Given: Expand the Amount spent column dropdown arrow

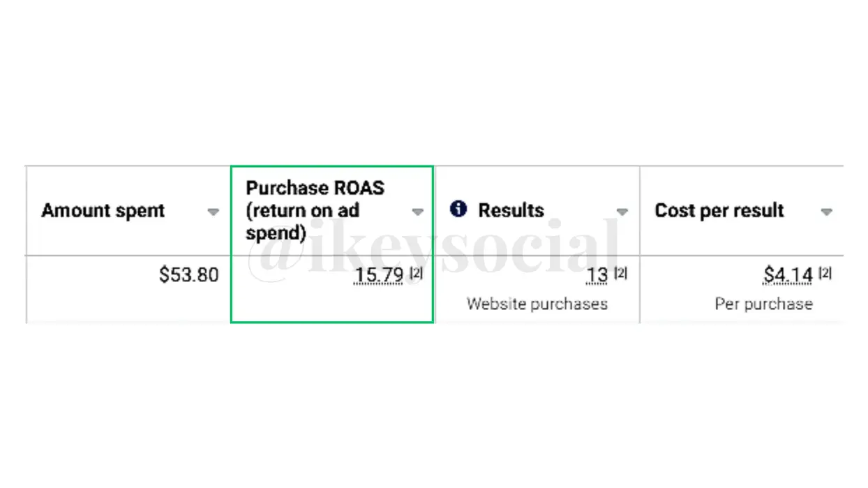Looking at the screenshot, I should point(214,212).
